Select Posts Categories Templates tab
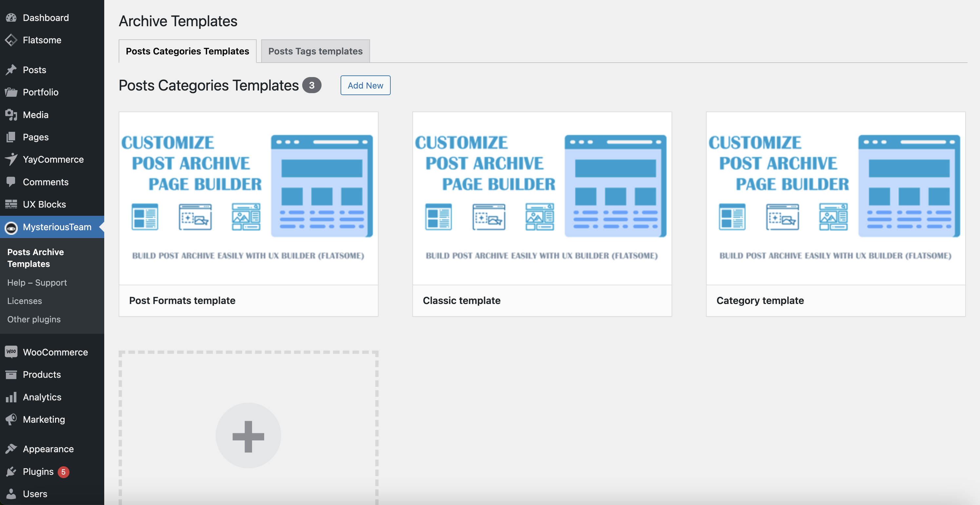 pyautogui.click(x=187, y=51)
